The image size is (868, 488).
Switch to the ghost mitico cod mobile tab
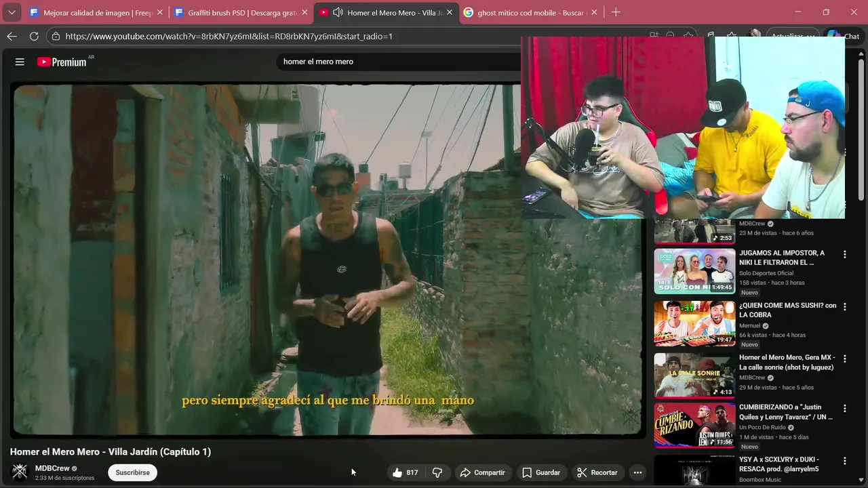point(530,12)
